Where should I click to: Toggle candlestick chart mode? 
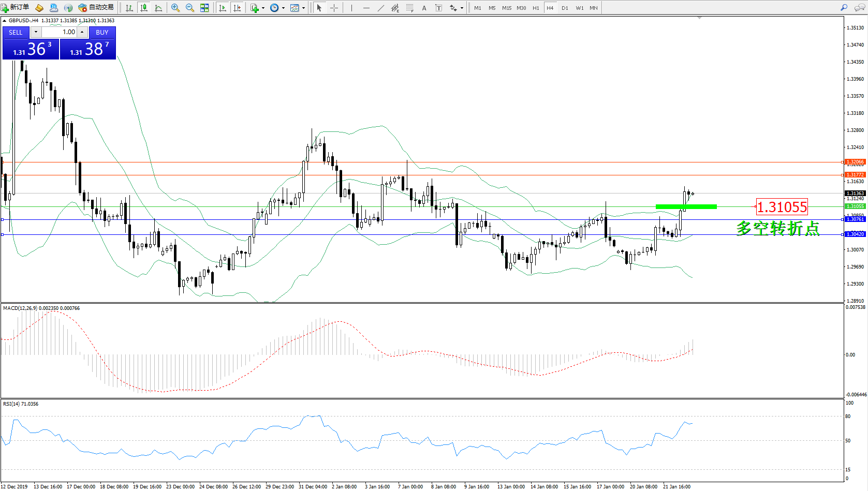[x=144, y=8]
